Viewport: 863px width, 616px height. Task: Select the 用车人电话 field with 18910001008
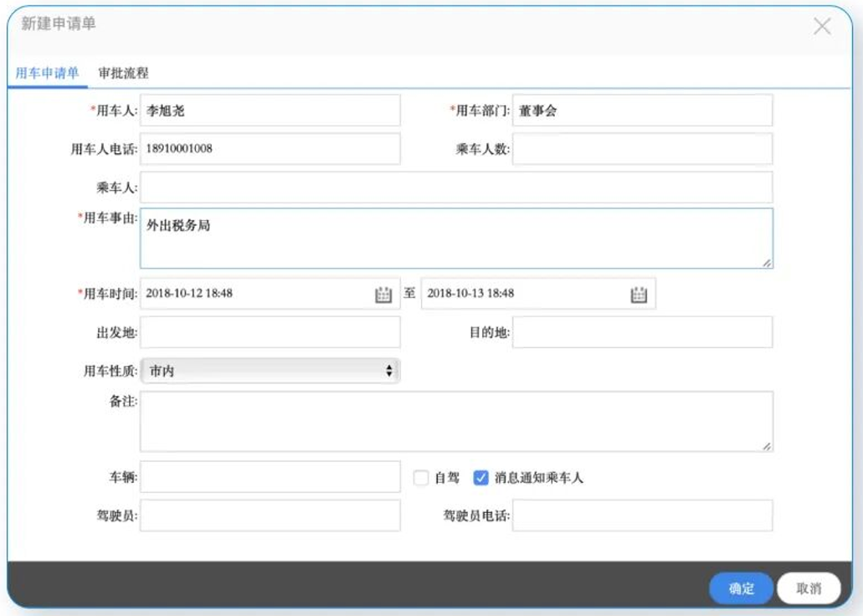pos(270,149)
